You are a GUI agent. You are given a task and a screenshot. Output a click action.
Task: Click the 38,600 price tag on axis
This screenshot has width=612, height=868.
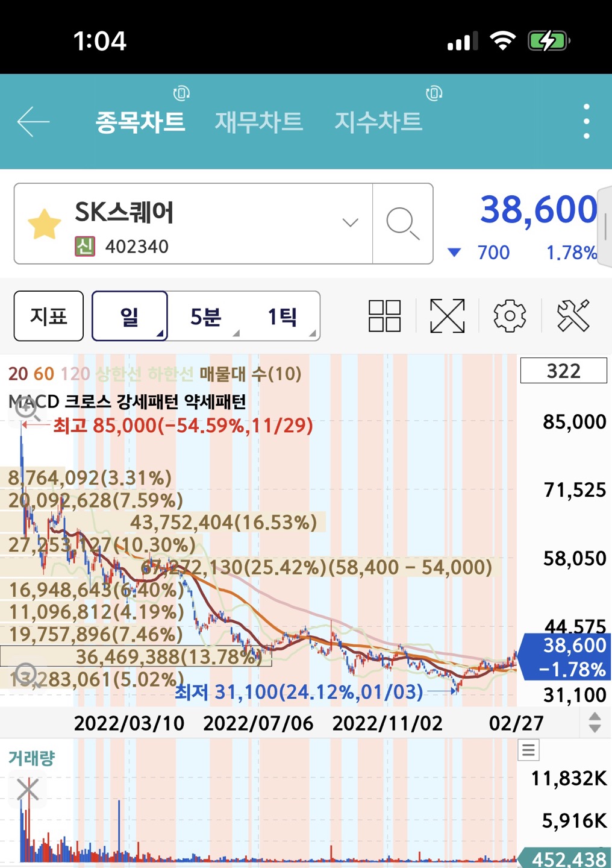click(564, 656)
